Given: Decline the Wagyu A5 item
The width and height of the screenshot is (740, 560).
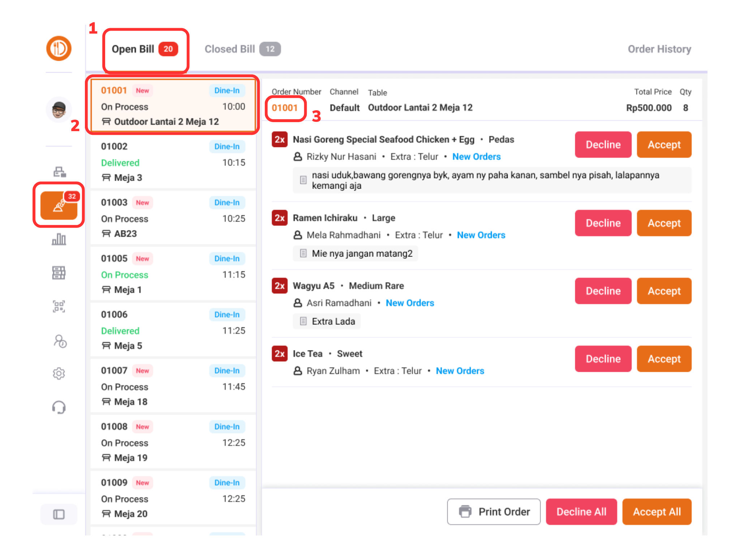Looking at the screenshot, I should [603, 291].
